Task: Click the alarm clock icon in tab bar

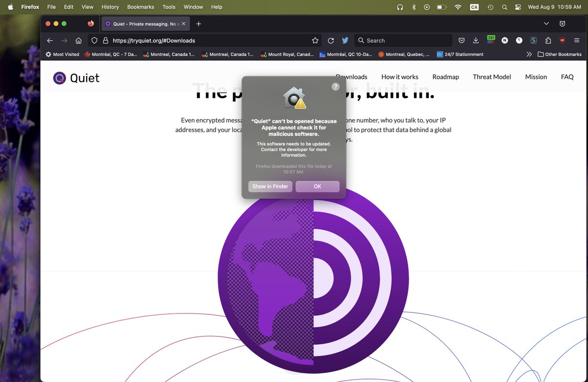Action: (x=563, y=24)
